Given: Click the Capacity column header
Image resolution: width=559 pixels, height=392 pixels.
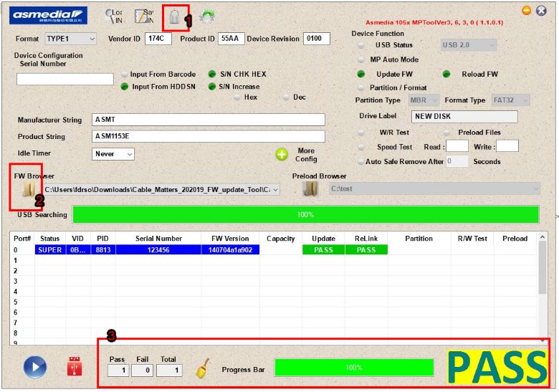Looking at the screenshot, I should (281, 239).
